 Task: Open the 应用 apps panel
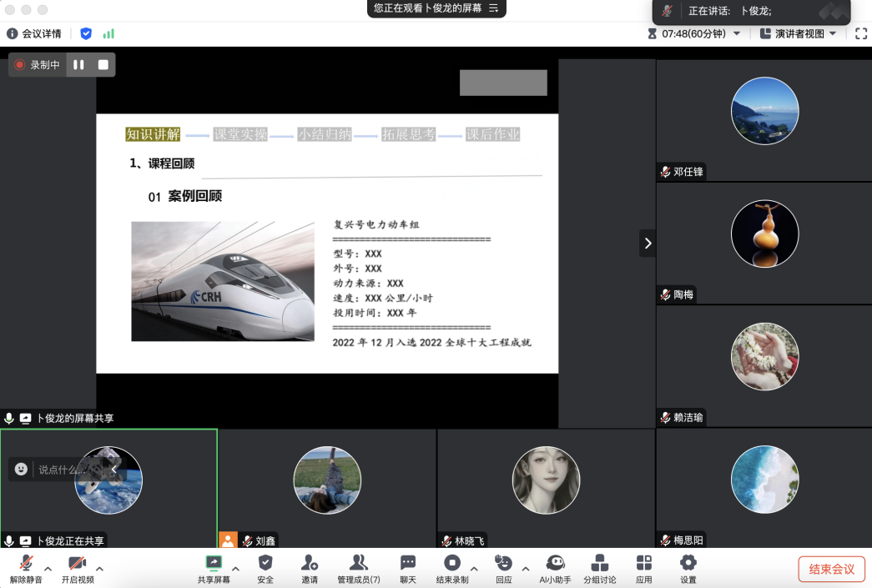tap(643, 568)
